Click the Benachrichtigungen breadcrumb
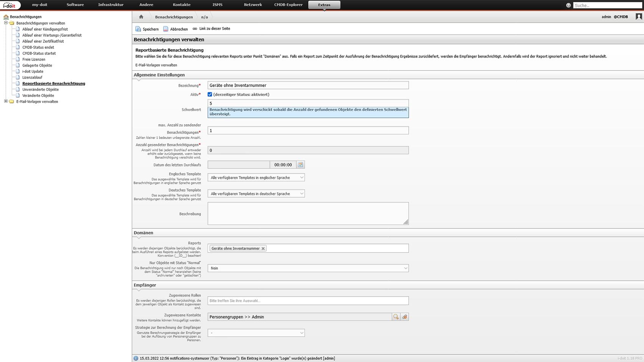Screen dimensions: 644x362 pos(174,17)
